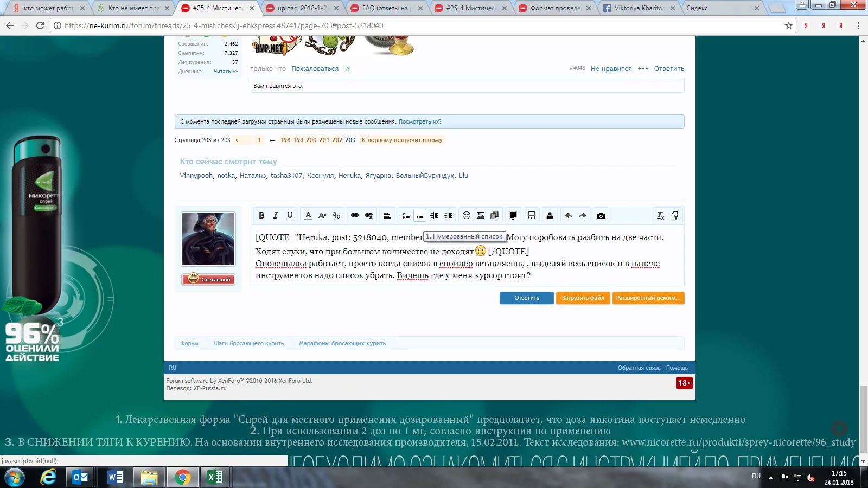This screenshot has width=868, height=488.
Task: Click the numbered list icon
Action: click(x=420, y=215)
